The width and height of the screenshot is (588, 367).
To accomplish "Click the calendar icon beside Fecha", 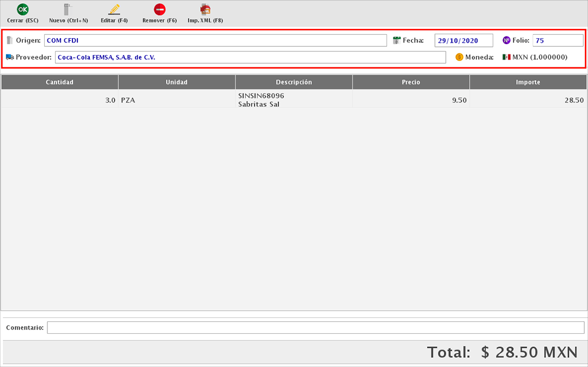I will (x=397, y=40).
